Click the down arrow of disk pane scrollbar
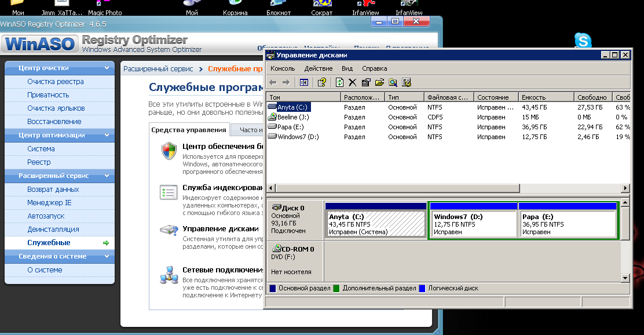The height and width of the screenshot is (335, 644). tap(625, 278)
